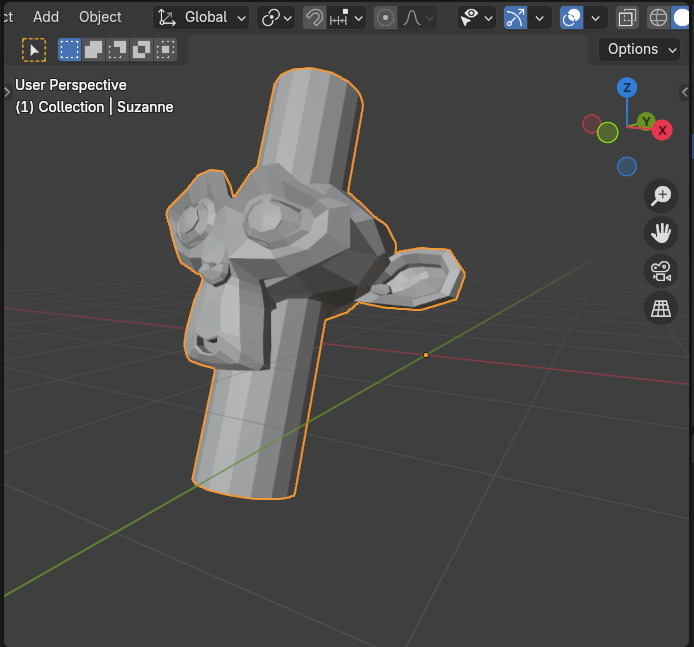694x647 pixels.
Task: Toggle X-ray mode
Action: 627,18
